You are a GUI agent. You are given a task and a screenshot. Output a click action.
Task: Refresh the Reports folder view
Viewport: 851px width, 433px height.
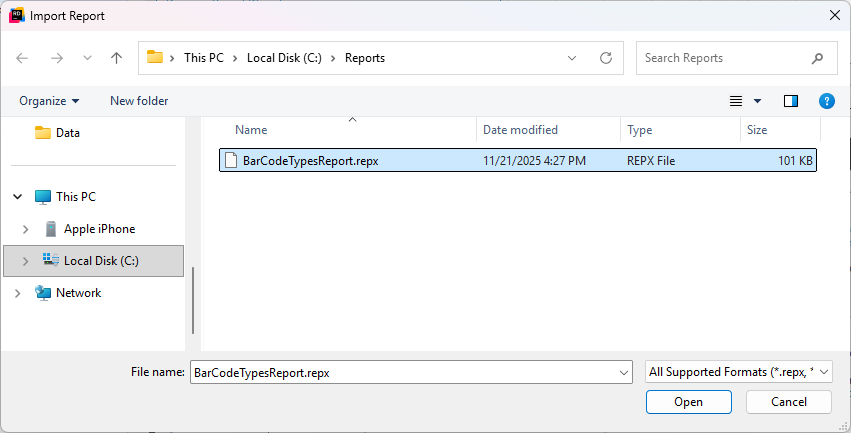606,58
